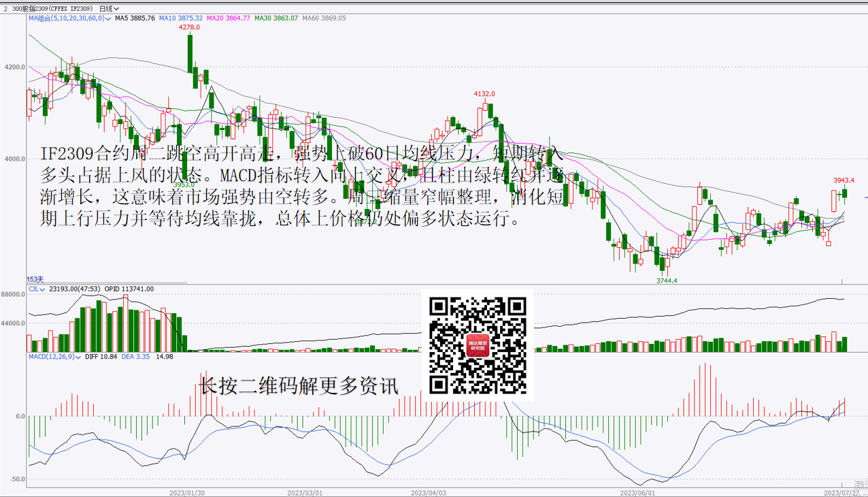Click the 153天 day-count label
This screenshot has height=497, width=868.
pyautogui.click(x=35, y=280)
